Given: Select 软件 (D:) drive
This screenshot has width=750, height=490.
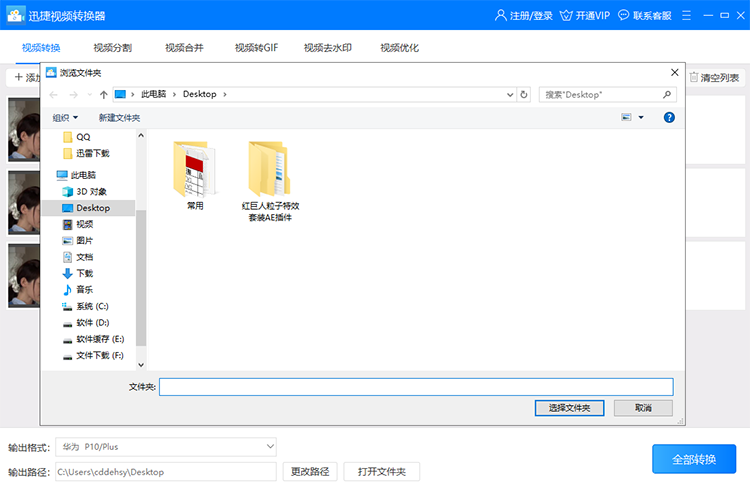Looking at the screenshot, I should click(x=86, y=323).
